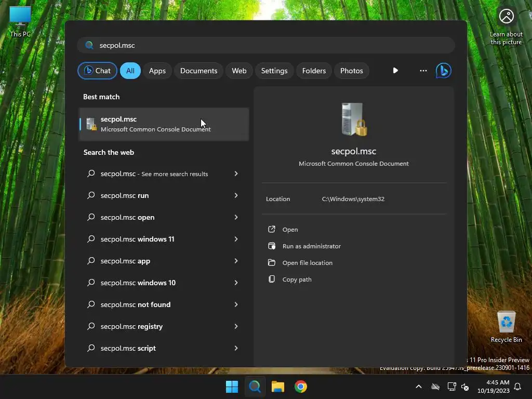Show hidden tray icons chevron

pyautogui.click(x=419, y=387)
